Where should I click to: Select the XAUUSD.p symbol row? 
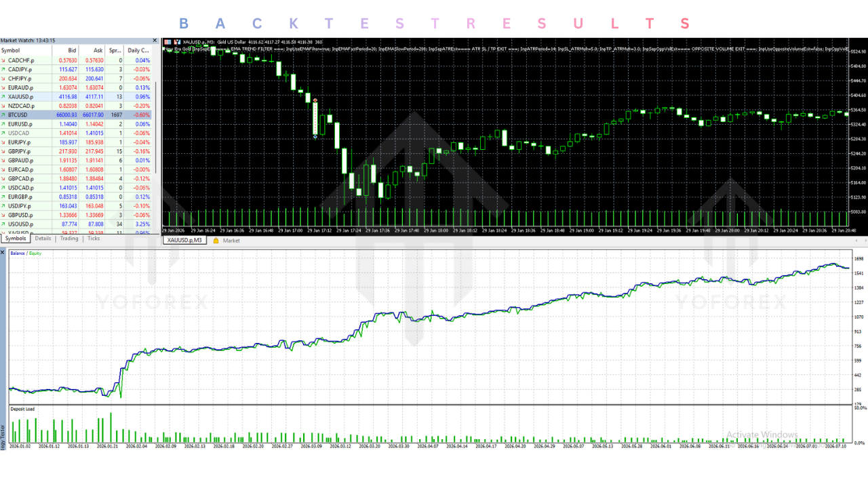pyautogui.click(x=76, y=97)
